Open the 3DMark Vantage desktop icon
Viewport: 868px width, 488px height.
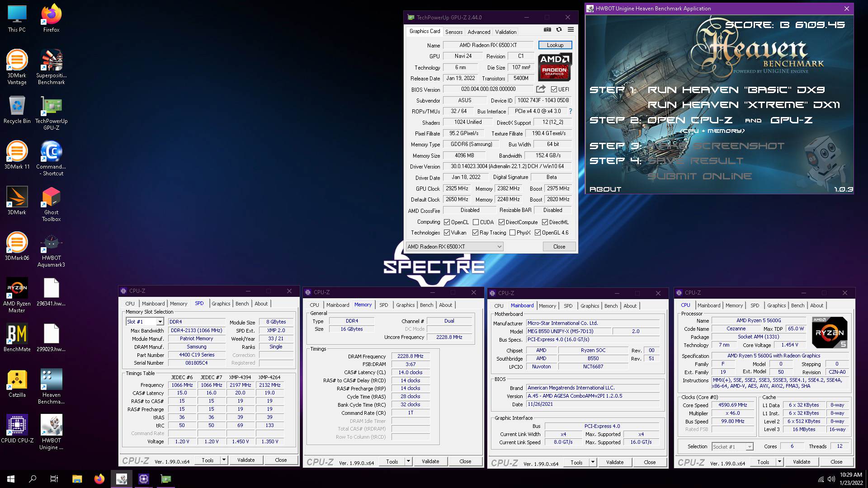tap(17, 68)
